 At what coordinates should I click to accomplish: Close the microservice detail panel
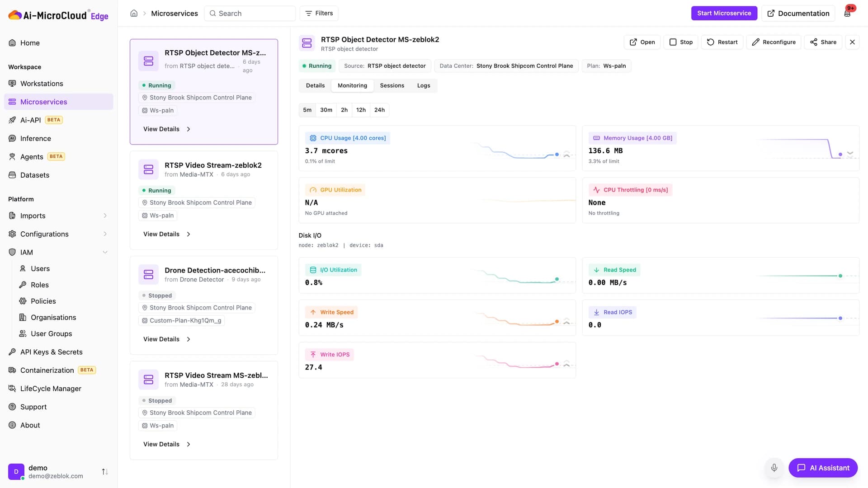852,42
